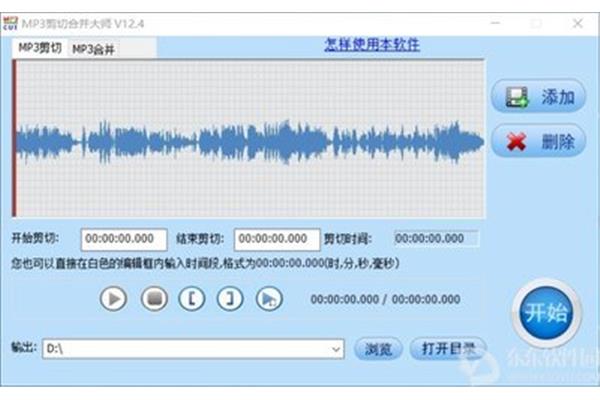This screenshot has height=400, width=600.
Task: Click the 结束剪切 end time field
Action: 277,239
